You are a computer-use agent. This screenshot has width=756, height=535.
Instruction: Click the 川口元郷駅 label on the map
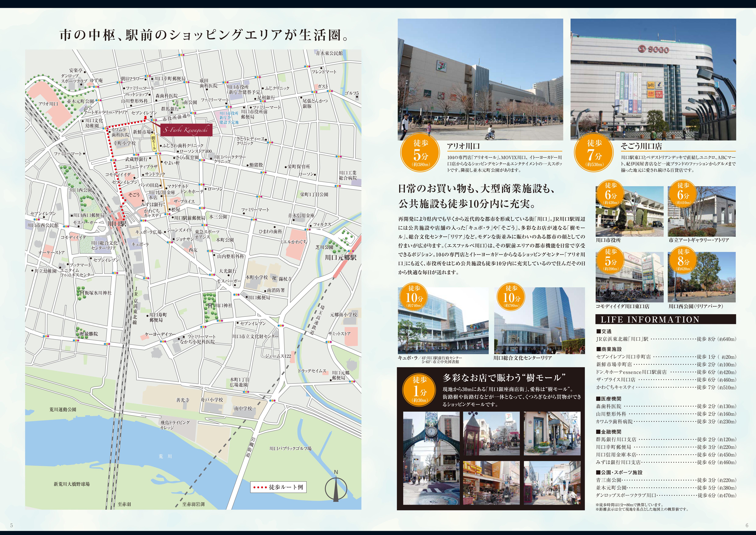point(340,257)
